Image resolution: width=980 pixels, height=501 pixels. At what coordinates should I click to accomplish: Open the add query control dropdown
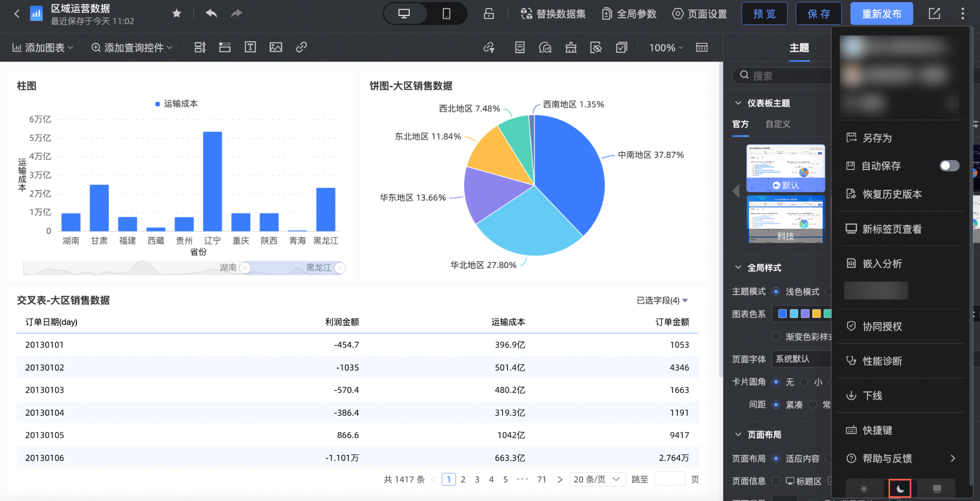coord(132,48)
